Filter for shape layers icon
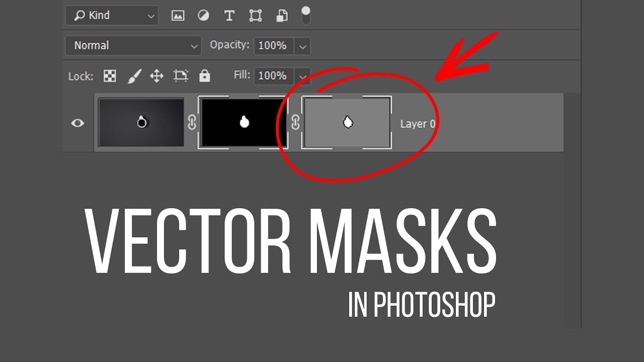The image size is (644, 362). [x=256, y=16]
